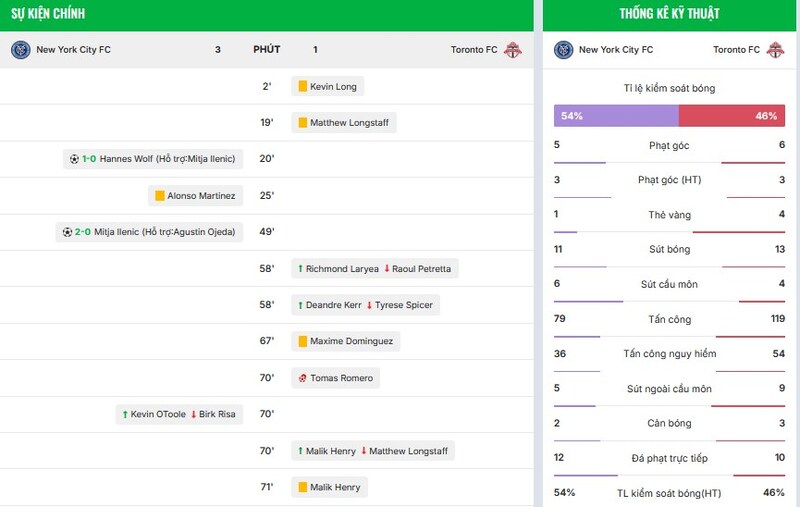Screen dimensions: 800x507
Task: Click green arrow beside Malik Henry at 70'
Action: click(301, 451)
